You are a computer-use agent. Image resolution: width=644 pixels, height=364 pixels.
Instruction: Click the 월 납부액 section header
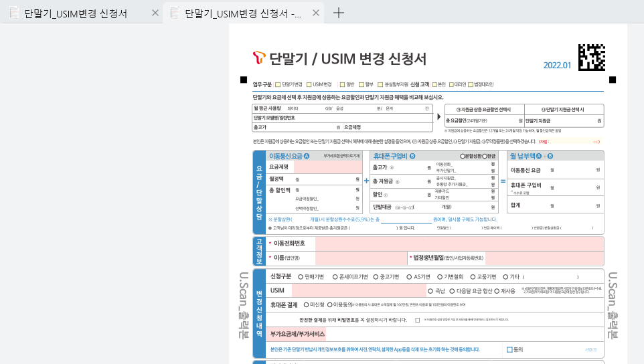click(x=532, y=157)
